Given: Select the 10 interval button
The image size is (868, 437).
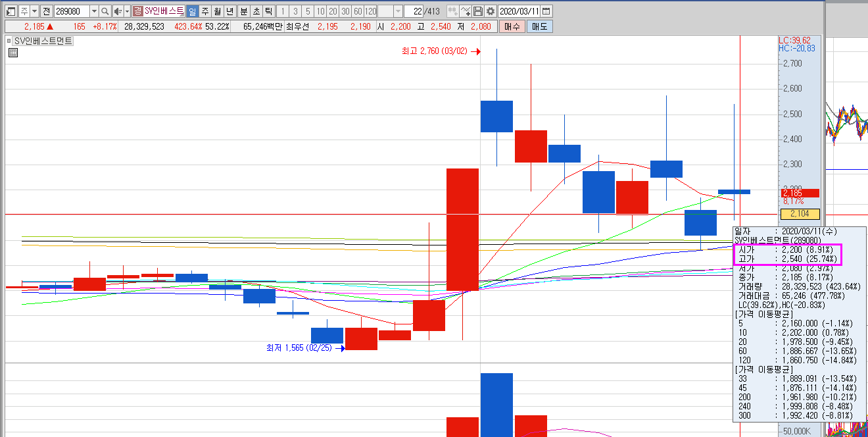Looking at the screenshot, I should 320,11.
